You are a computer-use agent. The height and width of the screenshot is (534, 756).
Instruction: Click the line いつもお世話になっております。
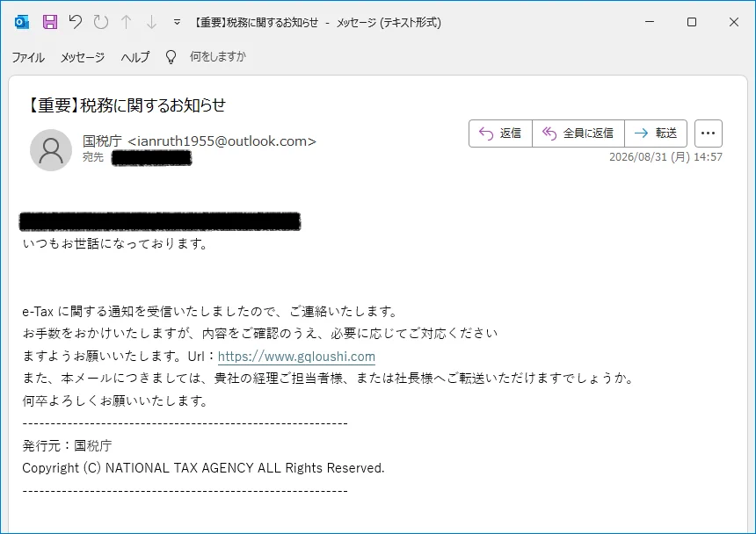(x=115, y=243)
